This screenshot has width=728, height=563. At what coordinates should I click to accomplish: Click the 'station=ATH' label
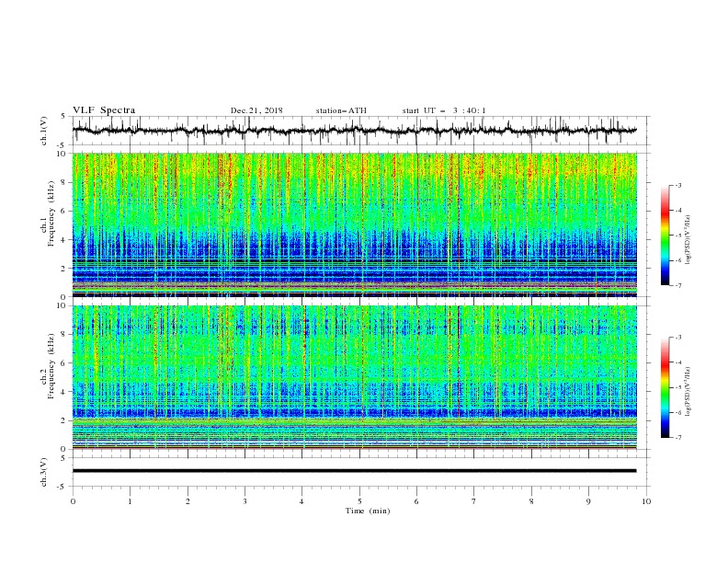click(x=341, y=110)
